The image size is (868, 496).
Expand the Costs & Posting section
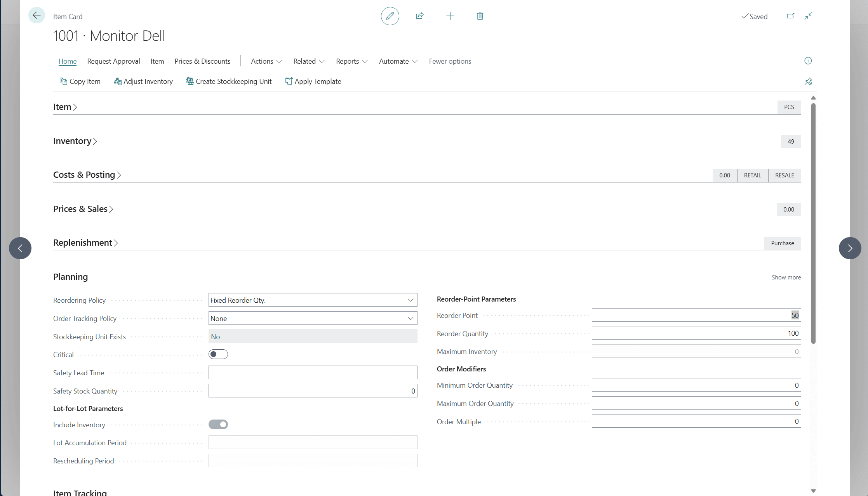87,175
